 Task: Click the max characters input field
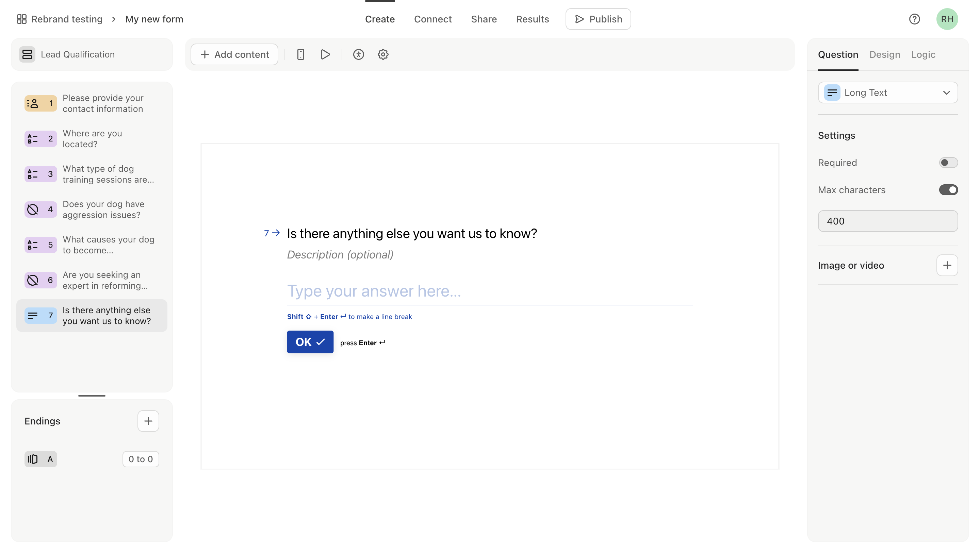tap(888, 221)
